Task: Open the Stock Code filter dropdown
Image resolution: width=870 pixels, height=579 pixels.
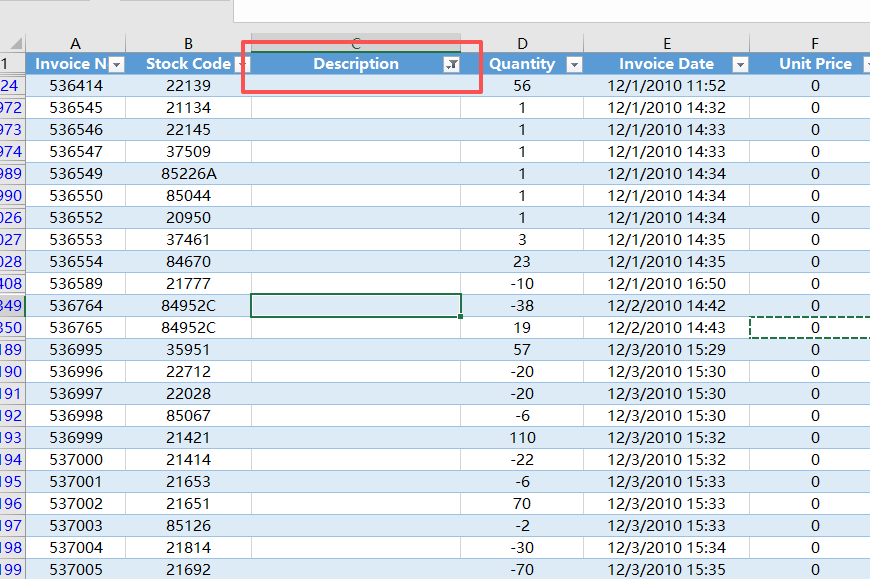Action: (x=242, y=65)
